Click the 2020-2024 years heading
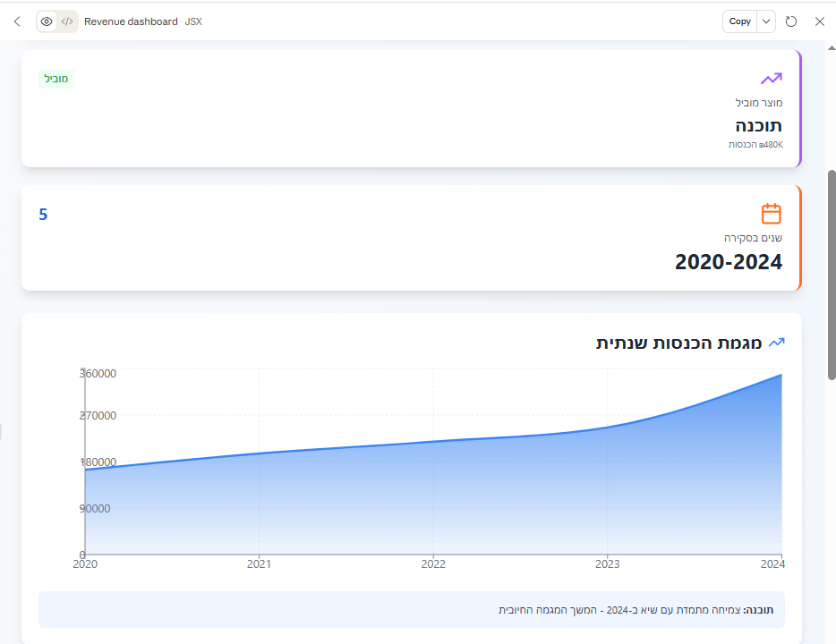 (728, 262)
